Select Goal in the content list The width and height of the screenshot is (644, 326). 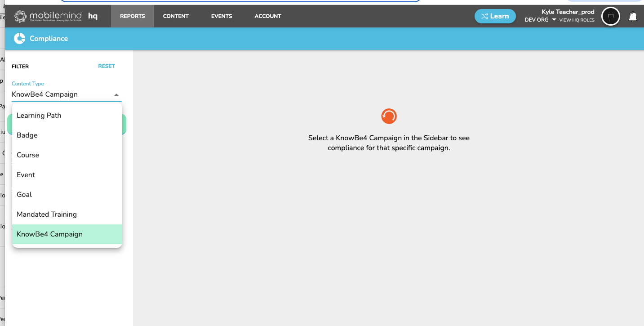coord(24,194)
